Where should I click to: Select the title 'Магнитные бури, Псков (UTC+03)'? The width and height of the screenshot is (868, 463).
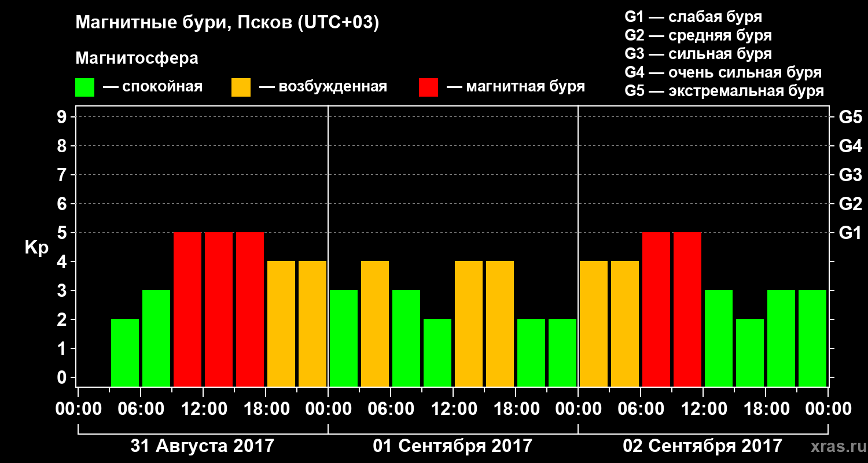pyautogui.click(x=227, y=24)
